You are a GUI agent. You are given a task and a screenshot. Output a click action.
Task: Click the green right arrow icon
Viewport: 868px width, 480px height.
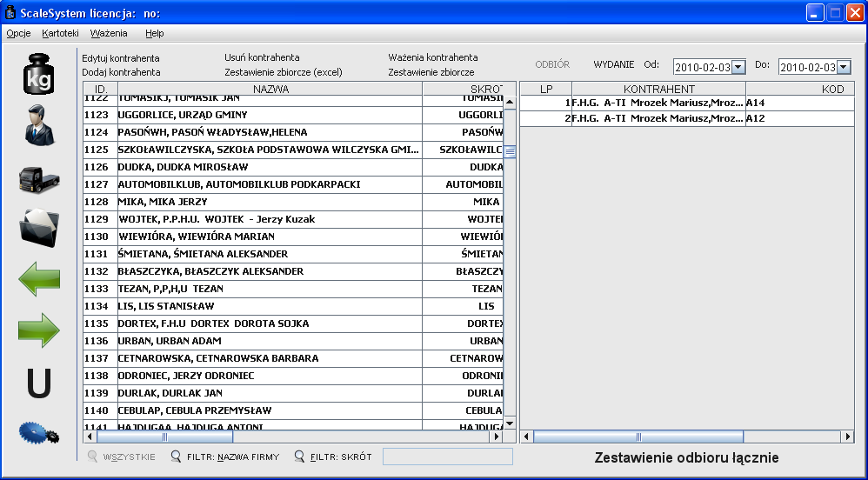click(x=39, y=330)
